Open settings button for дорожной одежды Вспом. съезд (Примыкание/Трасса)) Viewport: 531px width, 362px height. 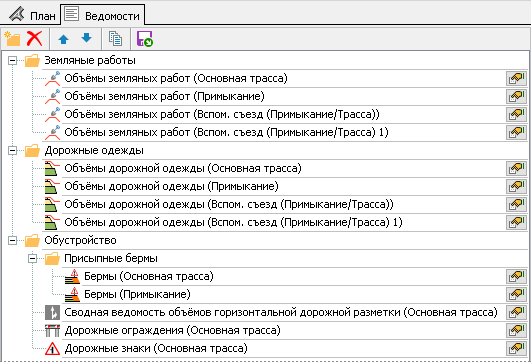click(x=516, y=205)
